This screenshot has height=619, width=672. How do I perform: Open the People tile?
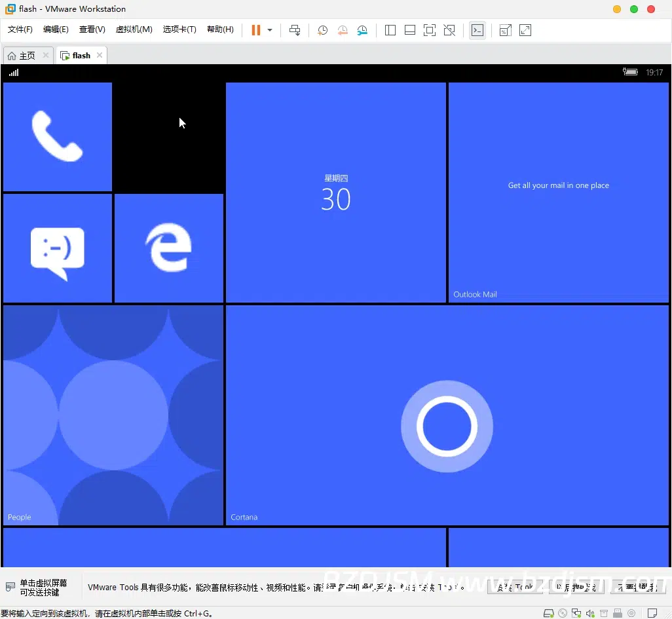113,415
